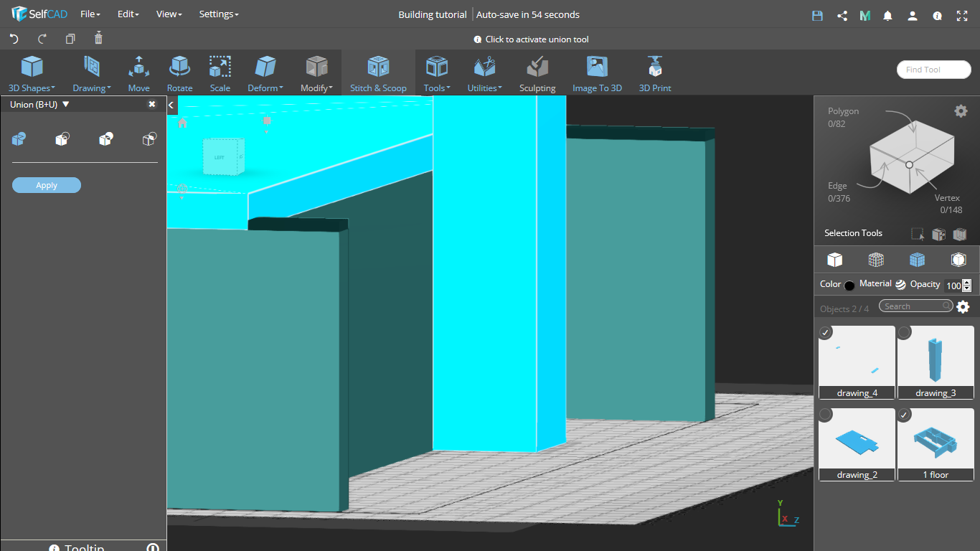Click the SelfCAD logo
Image resolution: width=980 pixels, height=551 pixels.
pyautogui.click(x=39, y=14)
